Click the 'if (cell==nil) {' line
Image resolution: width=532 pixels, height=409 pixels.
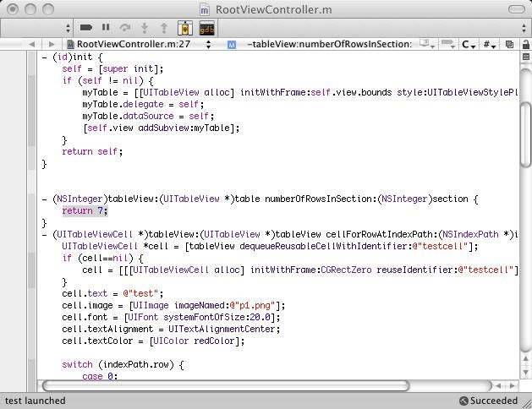coord(102,259)
